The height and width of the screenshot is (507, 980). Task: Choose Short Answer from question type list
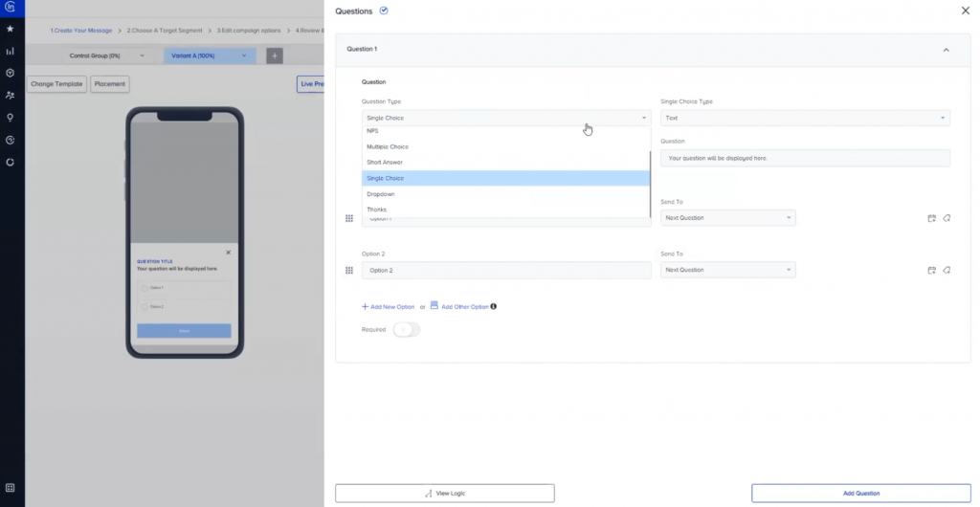(x=385, y=163)
